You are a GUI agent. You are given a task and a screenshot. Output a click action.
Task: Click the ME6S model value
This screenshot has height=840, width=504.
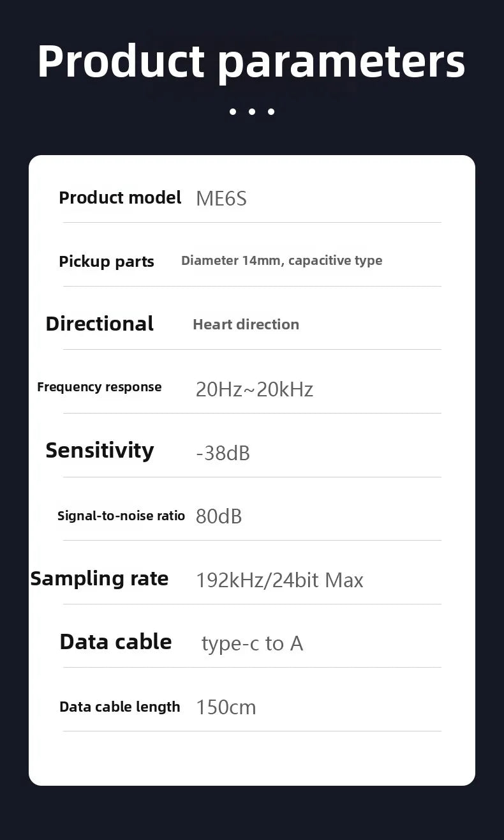[x=221, y=199]
